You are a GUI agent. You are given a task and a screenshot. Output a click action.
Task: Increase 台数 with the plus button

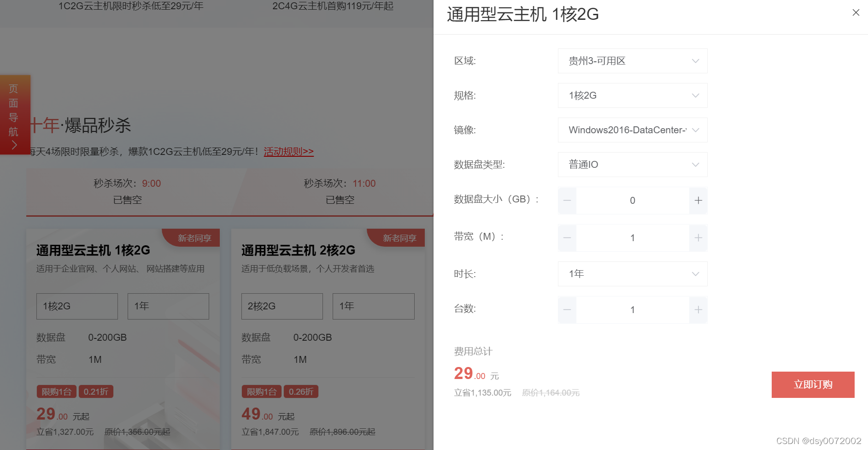tap(698, 310)
